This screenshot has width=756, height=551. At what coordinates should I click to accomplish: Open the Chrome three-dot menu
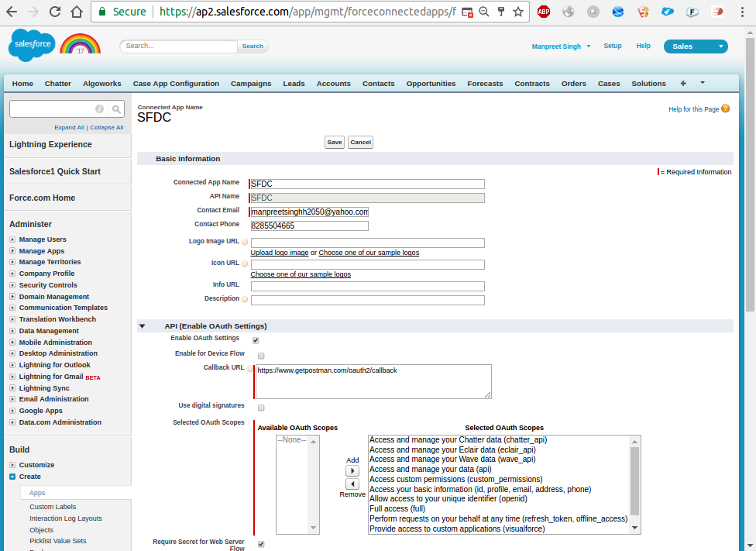tap(742, 12)
